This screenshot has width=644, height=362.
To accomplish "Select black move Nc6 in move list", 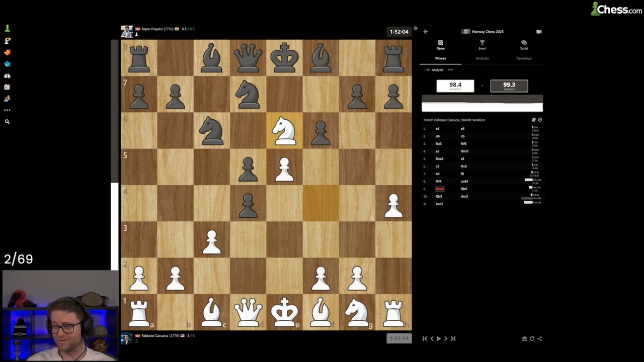I will click(x=463, y=166).
